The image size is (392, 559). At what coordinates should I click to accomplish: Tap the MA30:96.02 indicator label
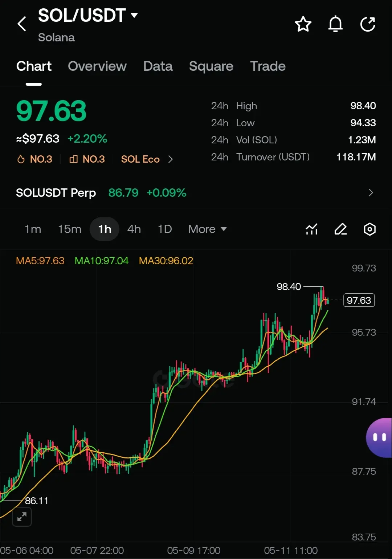[x=166, y=261]
